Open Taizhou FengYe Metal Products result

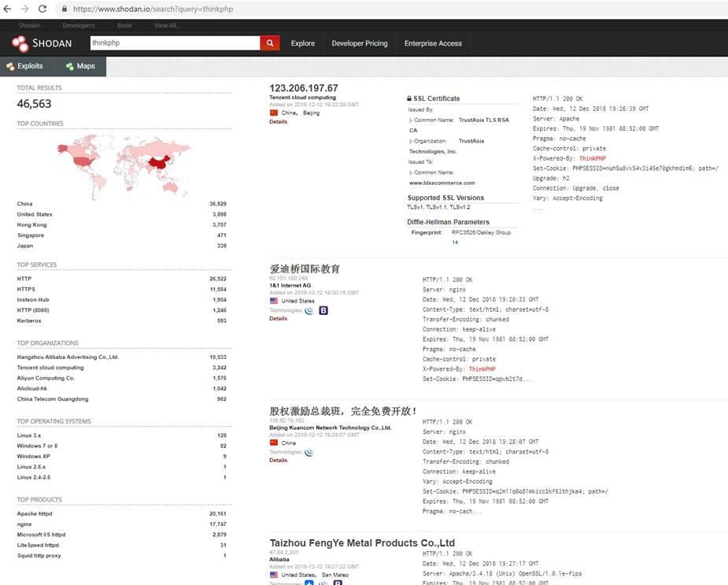tap(362, 543)
